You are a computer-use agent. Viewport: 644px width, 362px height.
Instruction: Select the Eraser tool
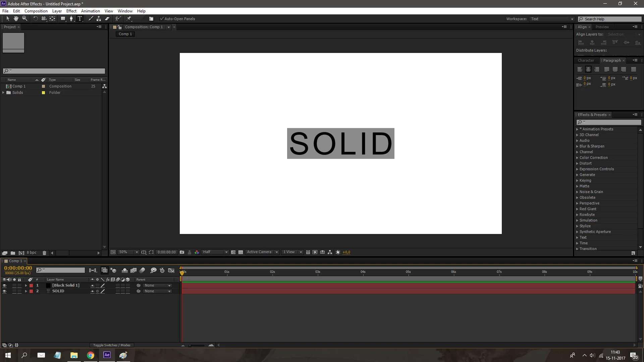point(107,19)
